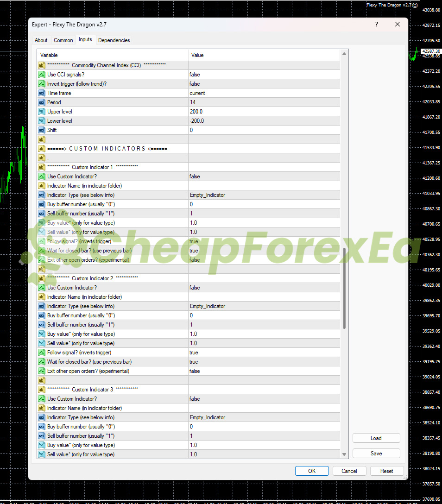Click the question mark help icon in the title bar
The width and height of the screenshot is (442, 504).
tap(377, 24)
